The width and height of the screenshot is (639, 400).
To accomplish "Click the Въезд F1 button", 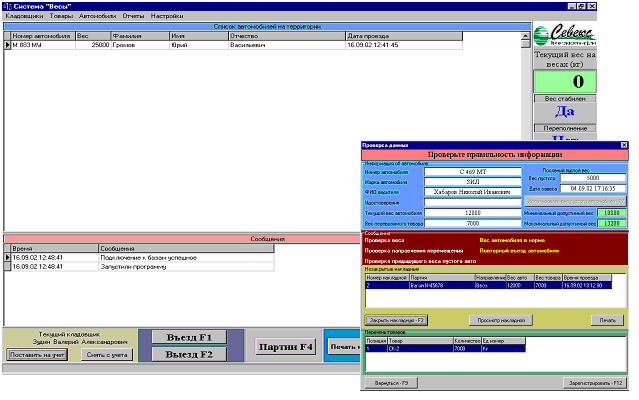I will [189, 337].
